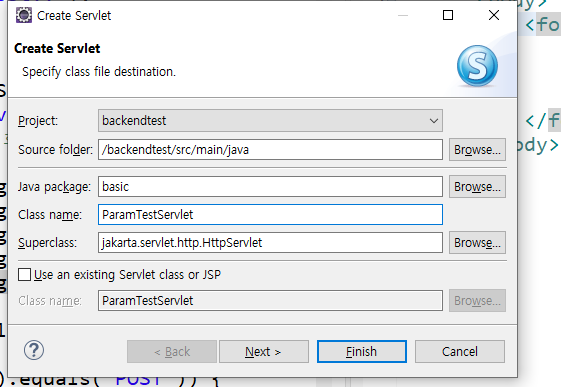Click the bold Create Servlet heading
Viewport: 561px width, 387px height.
(57, 48)
